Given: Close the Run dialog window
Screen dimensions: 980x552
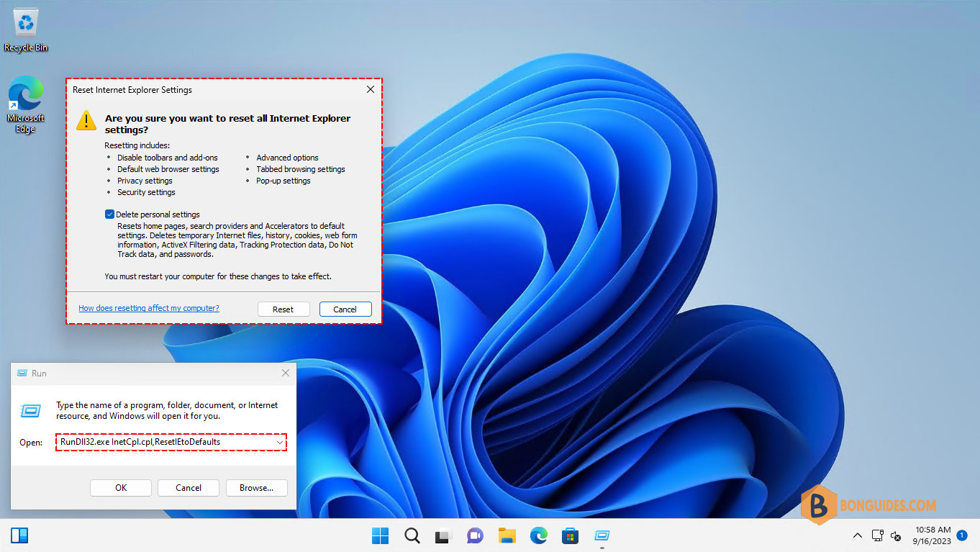Looking at the screenshot, I should click(286, 373).
